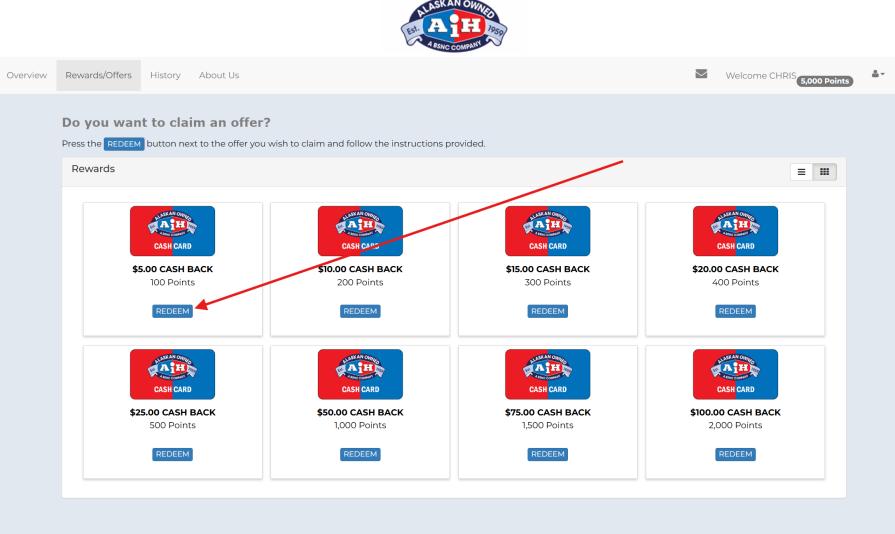This screenshot has width=895, height=534.
Task: Click the '$15.00 CASH BACK' title
Action: [x=547, y=269]
